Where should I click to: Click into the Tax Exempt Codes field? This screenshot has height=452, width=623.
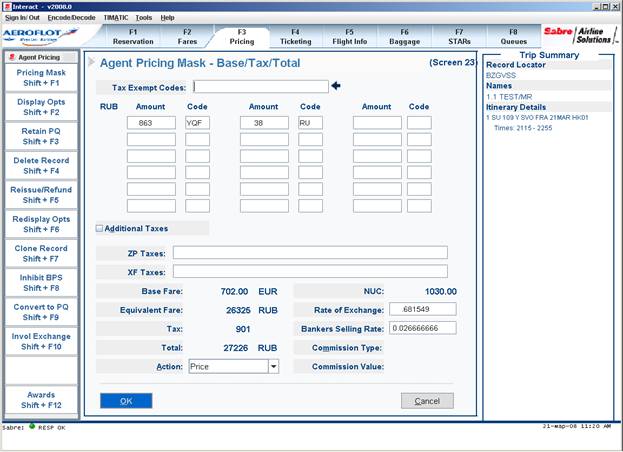pos(261,87)
